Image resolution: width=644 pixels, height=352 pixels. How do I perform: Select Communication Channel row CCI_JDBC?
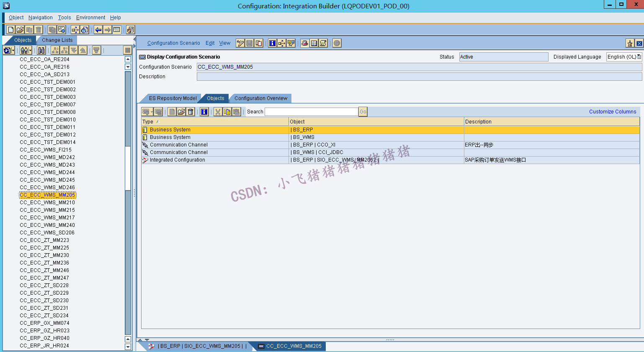390,152
